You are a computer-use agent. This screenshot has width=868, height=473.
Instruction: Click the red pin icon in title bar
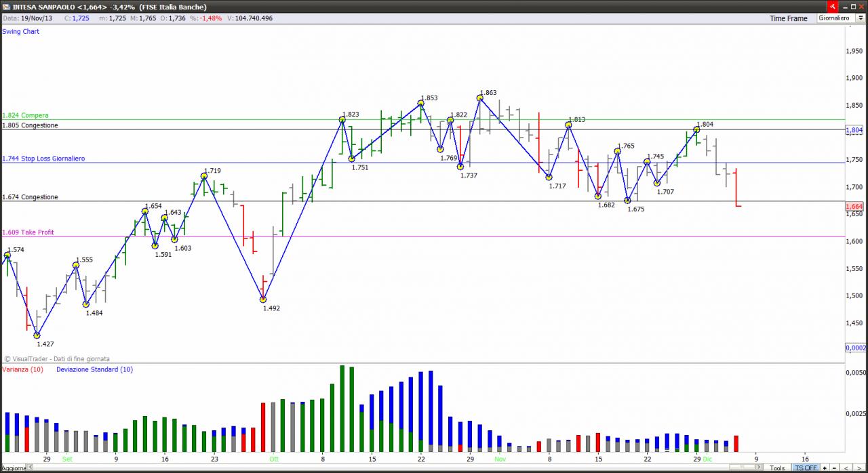(x=833, y=6)
